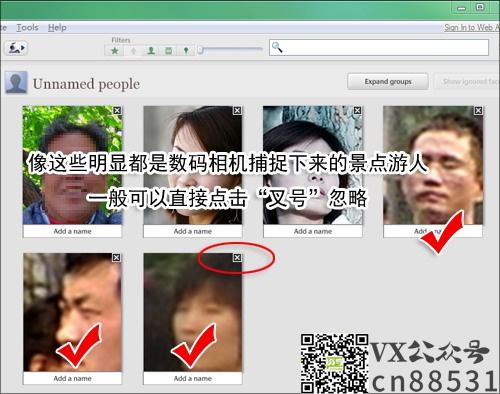Click the Expand groups button
500x394 pixels.
[x=388, y=81]
